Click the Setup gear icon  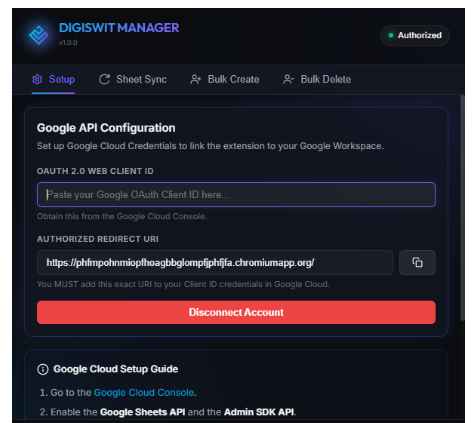pyautogui.click(x=37, y=79)
